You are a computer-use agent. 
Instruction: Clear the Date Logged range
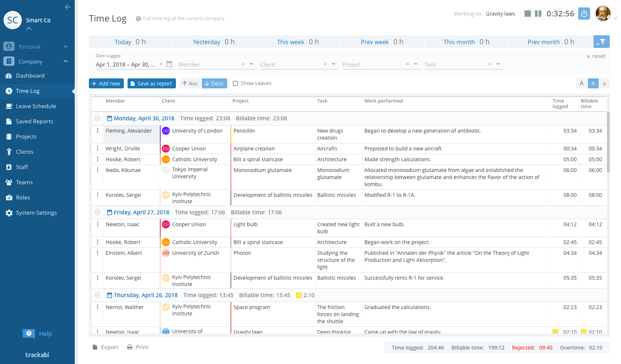tap(161, 64)
